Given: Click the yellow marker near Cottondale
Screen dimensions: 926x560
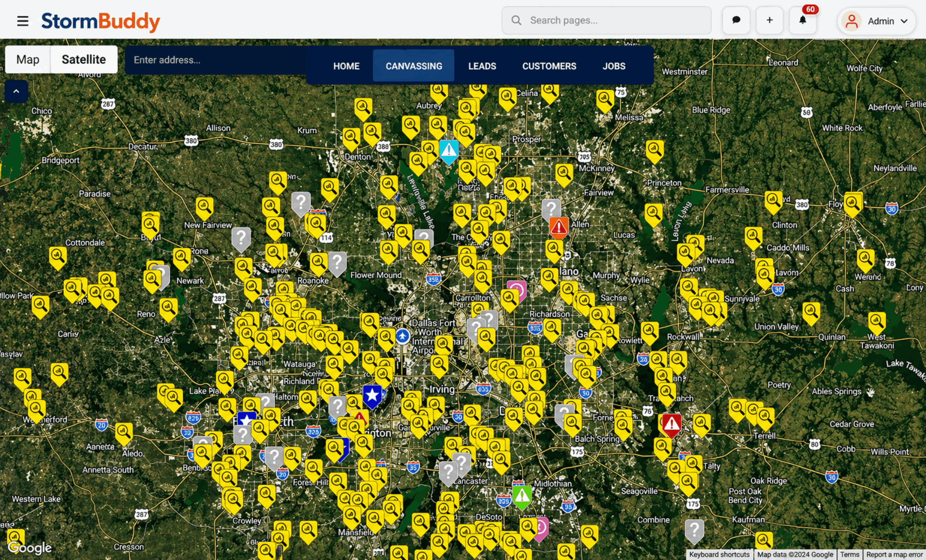Looking at the screenshot, I should [x=57, y=257].
